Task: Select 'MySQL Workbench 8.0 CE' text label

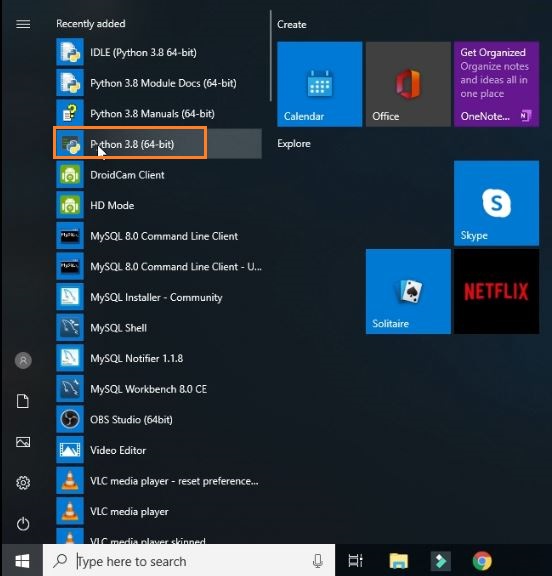Action: 148,389
